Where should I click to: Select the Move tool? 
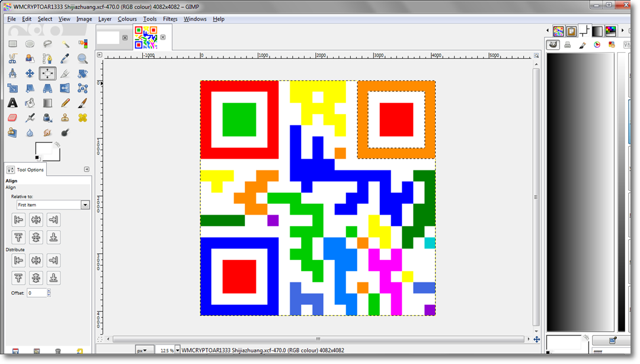(30, 73)
